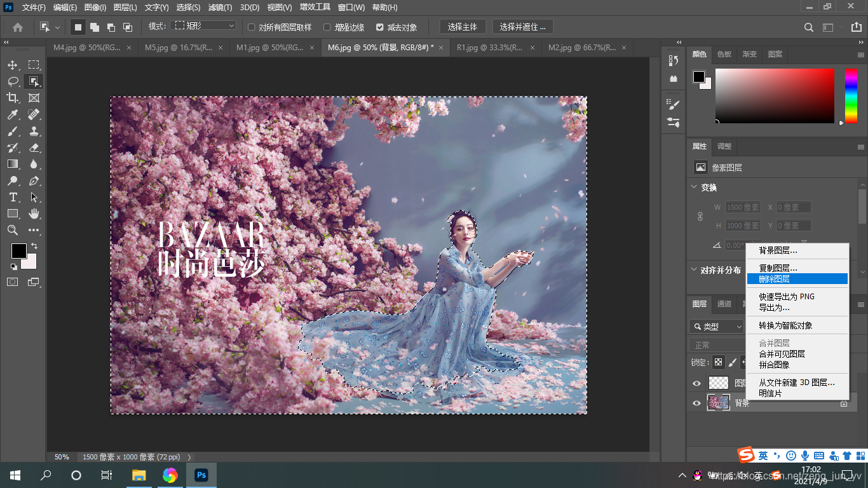Click the 选择主体 button
The width and height of the screenshot is (868, 488).
(x=463, y=27)
